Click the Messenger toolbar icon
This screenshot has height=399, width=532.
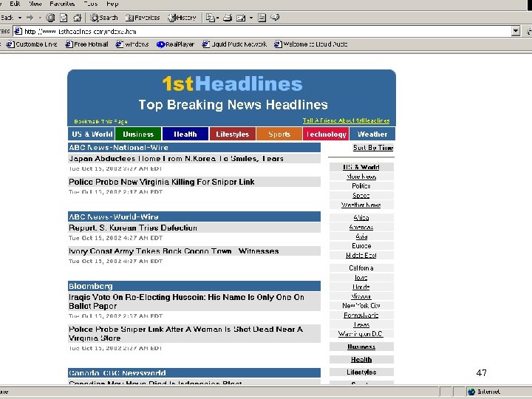point(275,18)
